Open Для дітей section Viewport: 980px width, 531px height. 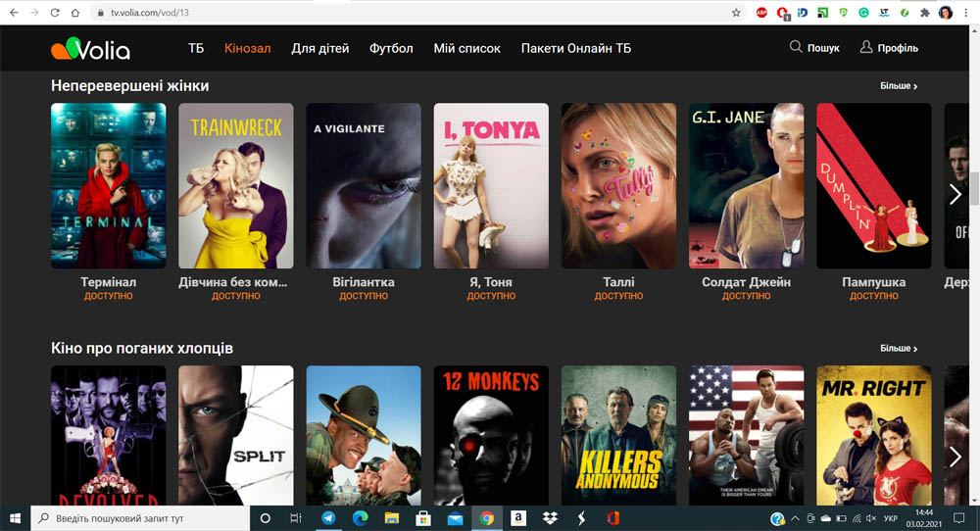pos(320,48)
